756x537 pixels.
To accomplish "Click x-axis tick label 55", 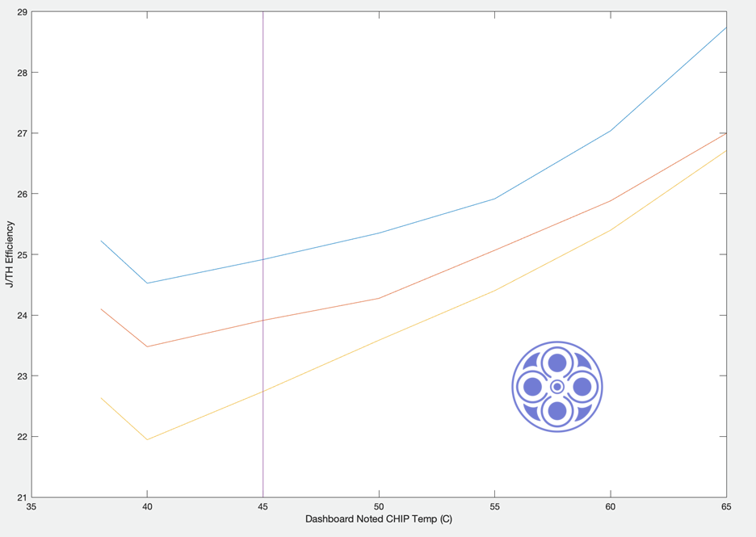I will pos(494,506).
